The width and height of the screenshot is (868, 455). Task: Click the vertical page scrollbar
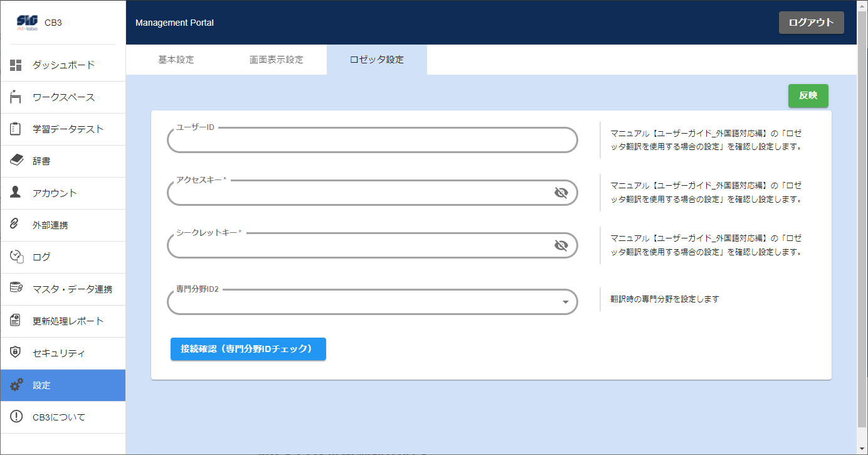coord(862,226)
